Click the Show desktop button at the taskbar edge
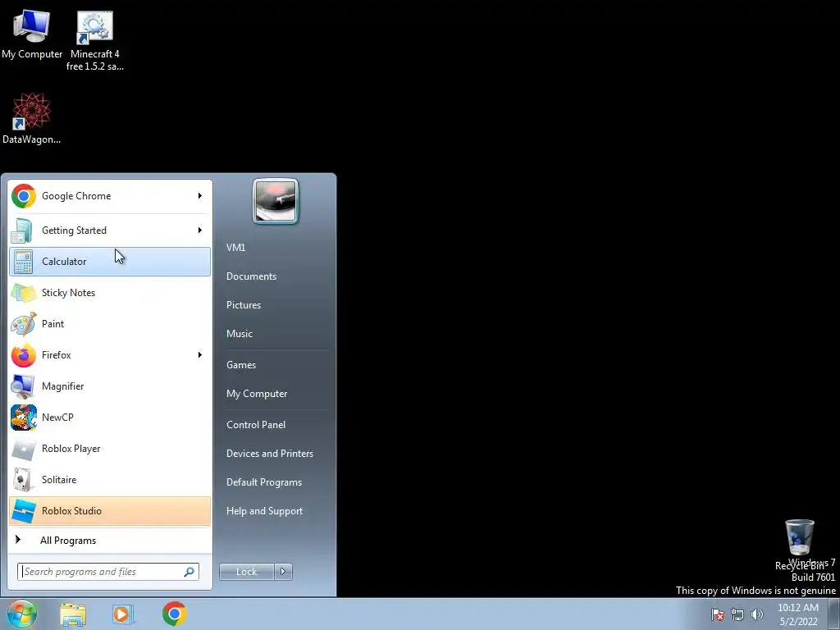This screenshot has width=840, height=630. click(x=834, y=614)
